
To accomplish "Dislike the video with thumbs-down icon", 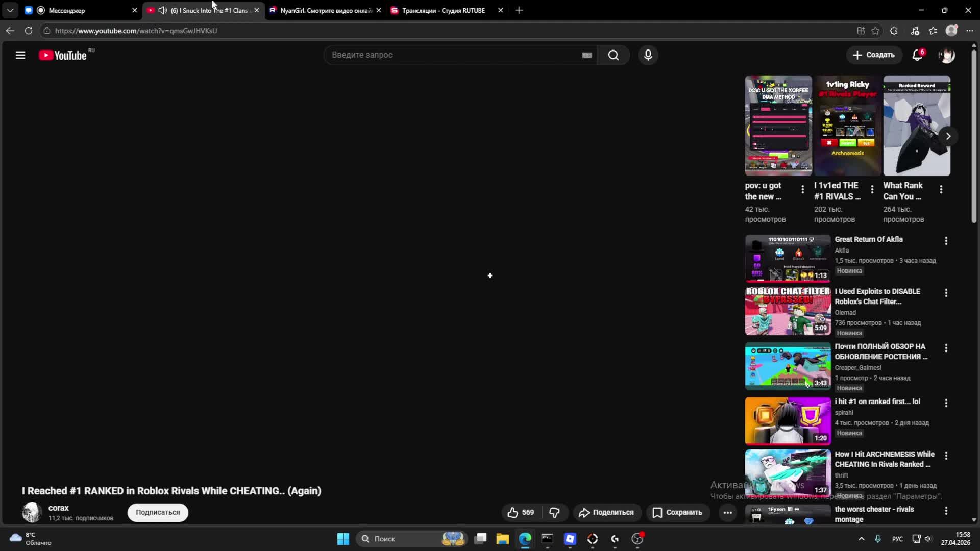I will click(x=554, y=512).
